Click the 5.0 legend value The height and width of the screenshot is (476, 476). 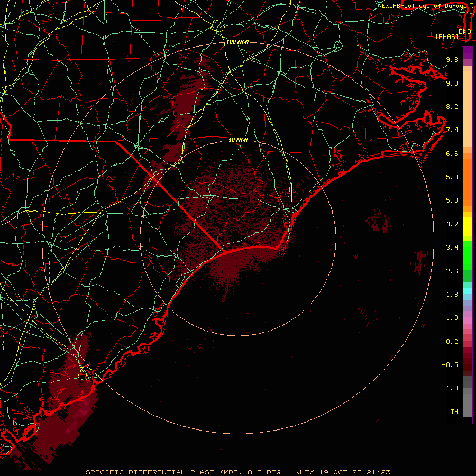pyautogui.click(x=452, y=200)
